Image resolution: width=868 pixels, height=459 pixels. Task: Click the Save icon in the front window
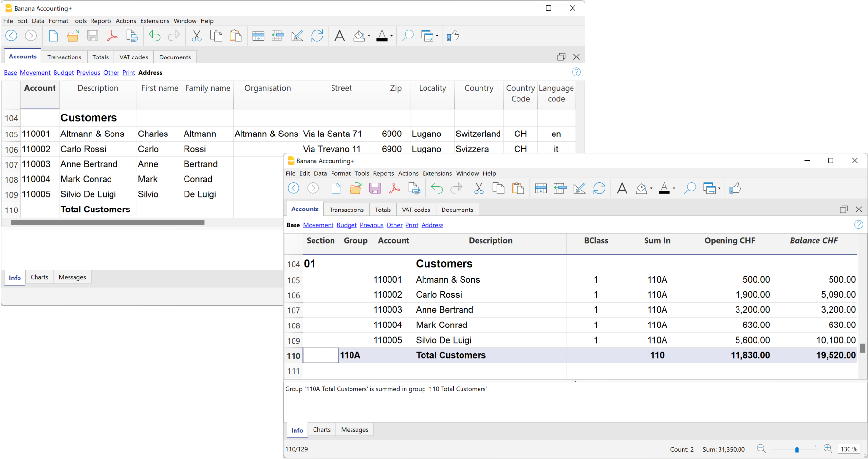click(x=375, y=189)
